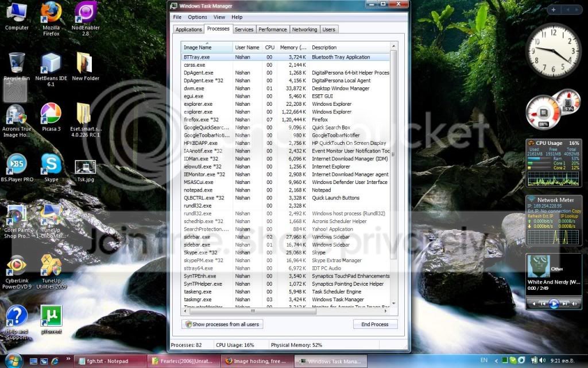Click IP Lookup in Network Meter
The image size is (588, 368).
(x=569, y=216)
